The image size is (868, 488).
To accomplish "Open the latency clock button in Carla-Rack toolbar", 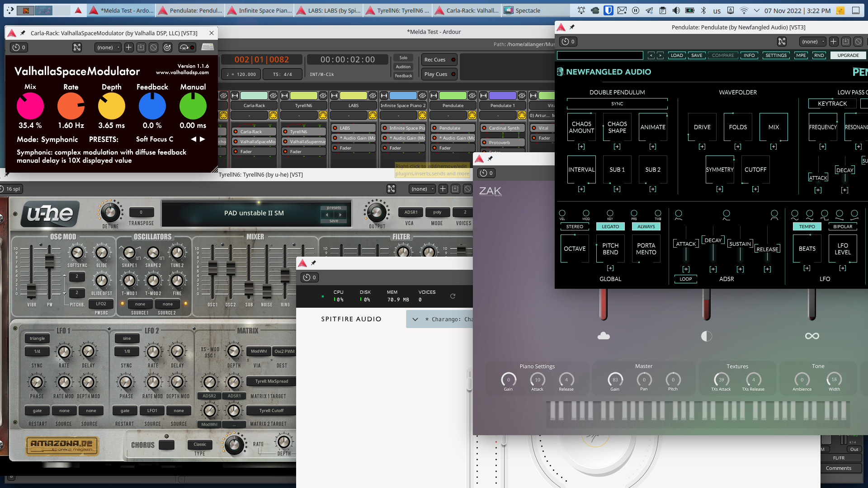I will pyautogui.click(x=19, y=47).
